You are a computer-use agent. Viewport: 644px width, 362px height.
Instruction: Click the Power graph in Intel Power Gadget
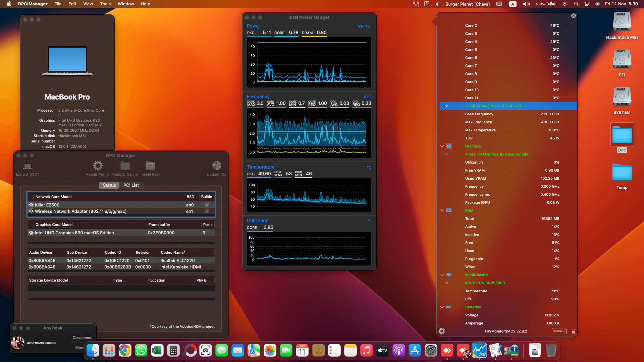(x=309, y=62)
